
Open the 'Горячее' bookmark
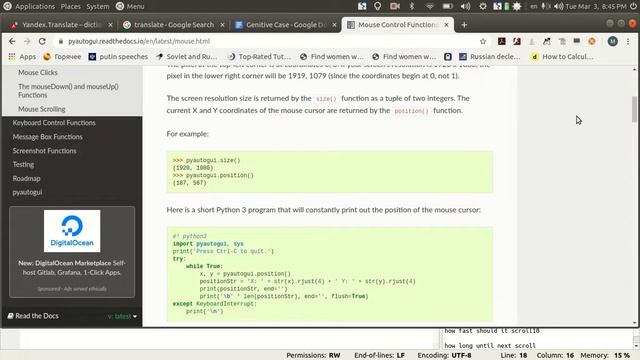[x=62, y=57]
